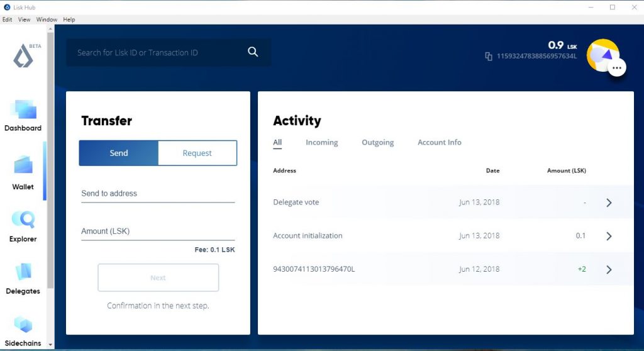The width and height of the screenshot is (644, 351).
Task: Select the Send toggle in Transfer
Action: 119,153
